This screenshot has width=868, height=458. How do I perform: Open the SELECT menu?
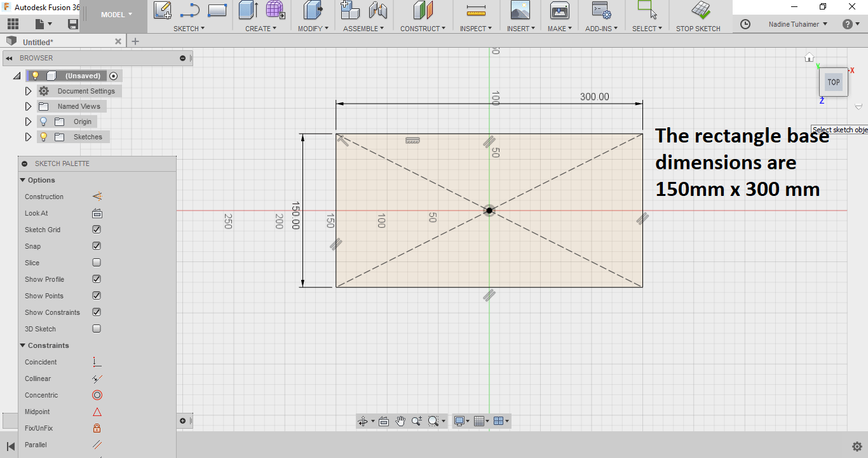647,29
